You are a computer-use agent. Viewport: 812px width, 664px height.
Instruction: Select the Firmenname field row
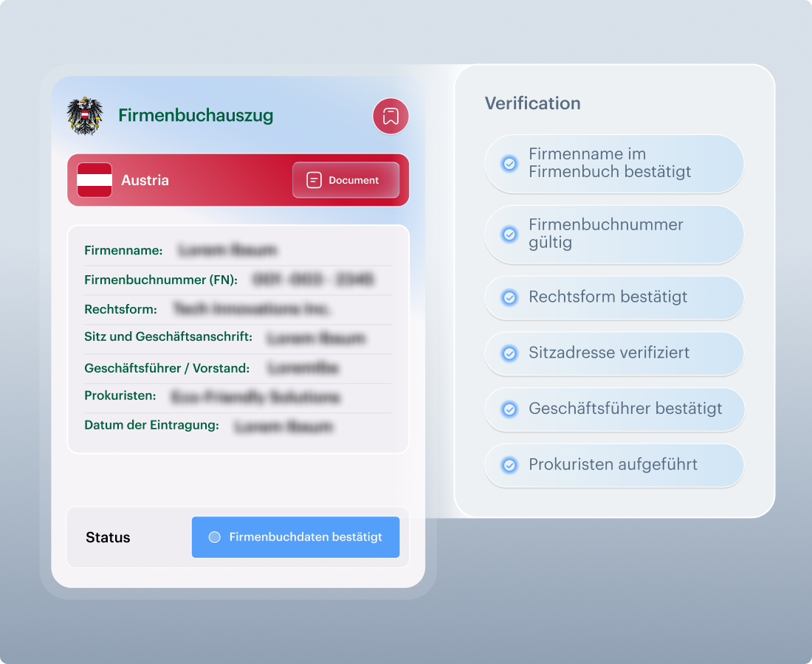pyautogui.click(x=238, y=251)
